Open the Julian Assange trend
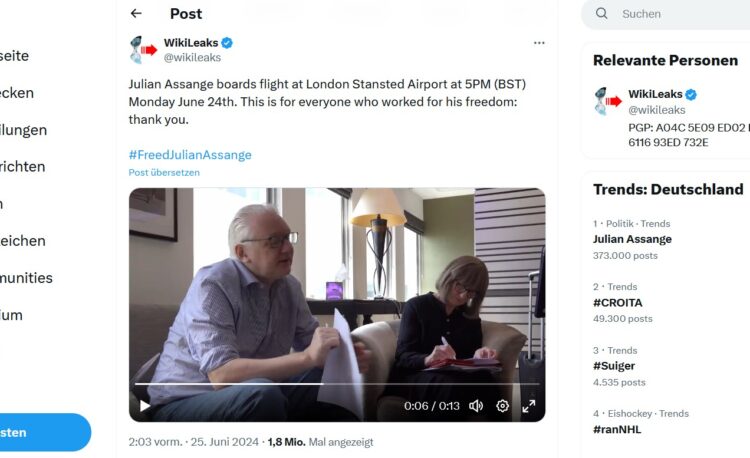Viewport: 750px width, 458px height. [x=632, y=239]
